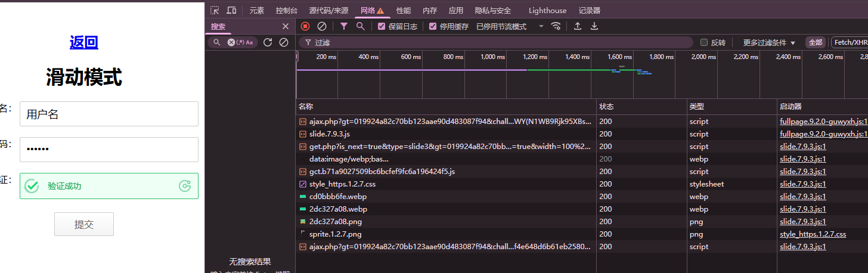Stop recording network log with red record button
This screenshot has height=273, width=868.
[x=305, y=26]
